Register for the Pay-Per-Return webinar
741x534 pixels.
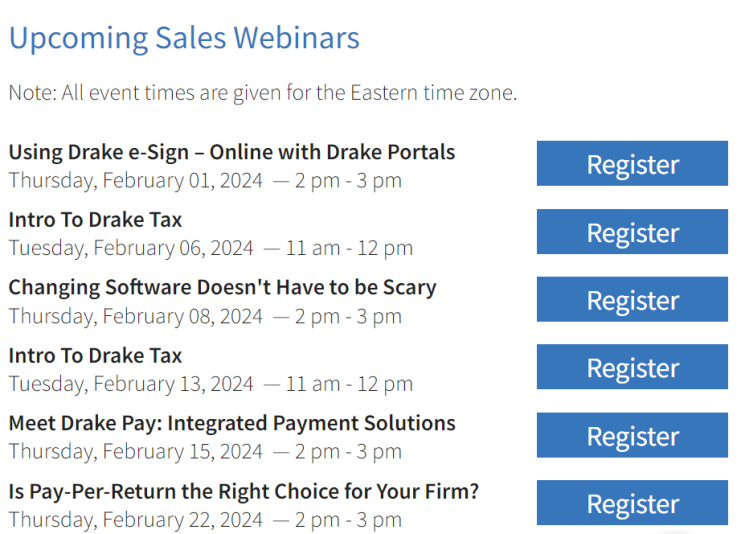pyautogui.click(x=632, y=504)
